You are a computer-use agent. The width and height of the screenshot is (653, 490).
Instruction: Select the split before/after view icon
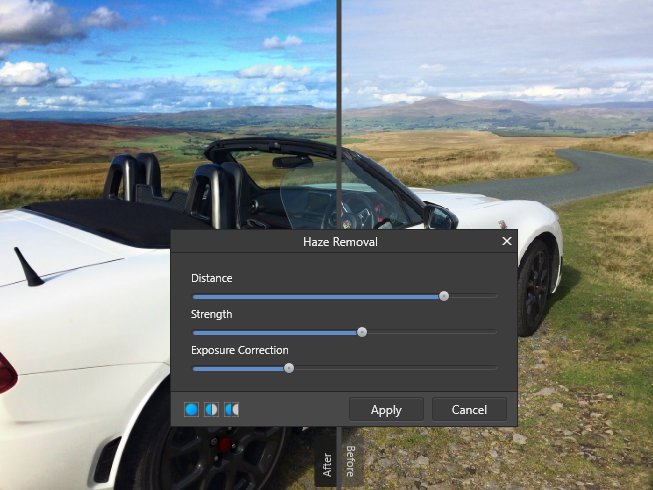(212, 410)
